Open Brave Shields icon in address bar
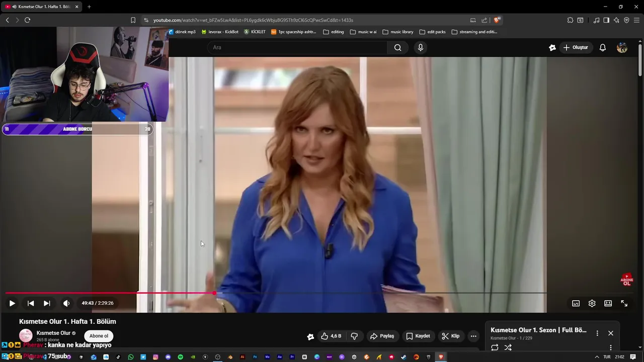The image size is (644, 362). click(497, 20)
